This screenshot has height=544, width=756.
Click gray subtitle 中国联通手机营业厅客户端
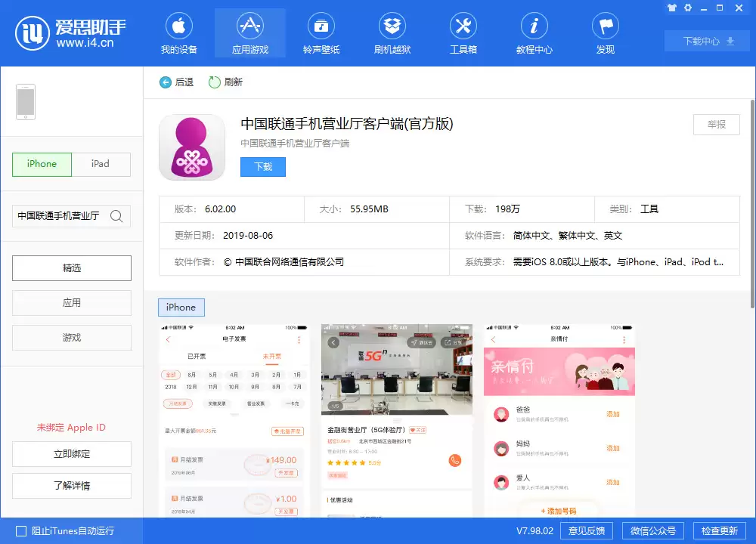tap(295, 143)
